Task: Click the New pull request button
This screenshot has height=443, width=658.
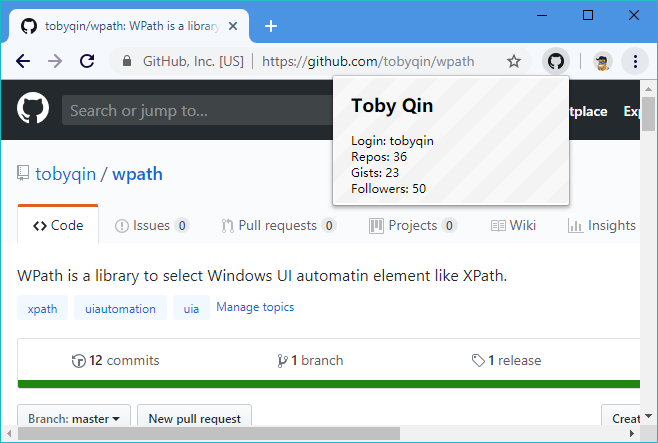Action: (194, 418)
